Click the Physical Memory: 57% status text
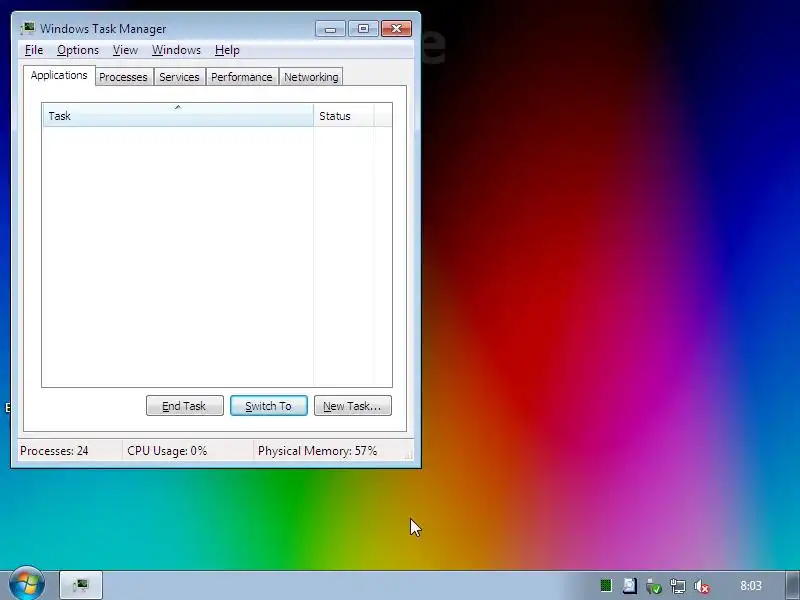 (x=317, y=451)
